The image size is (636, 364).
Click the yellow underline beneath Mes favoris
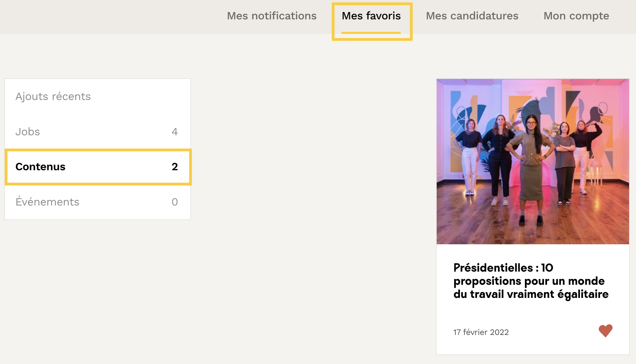coord(371,33)
